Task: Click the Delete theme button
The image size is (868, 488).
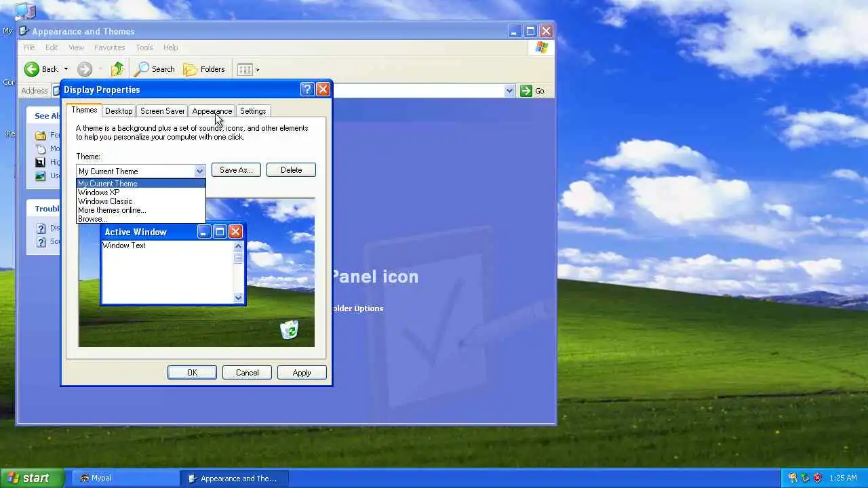Action: coord(291,170)
